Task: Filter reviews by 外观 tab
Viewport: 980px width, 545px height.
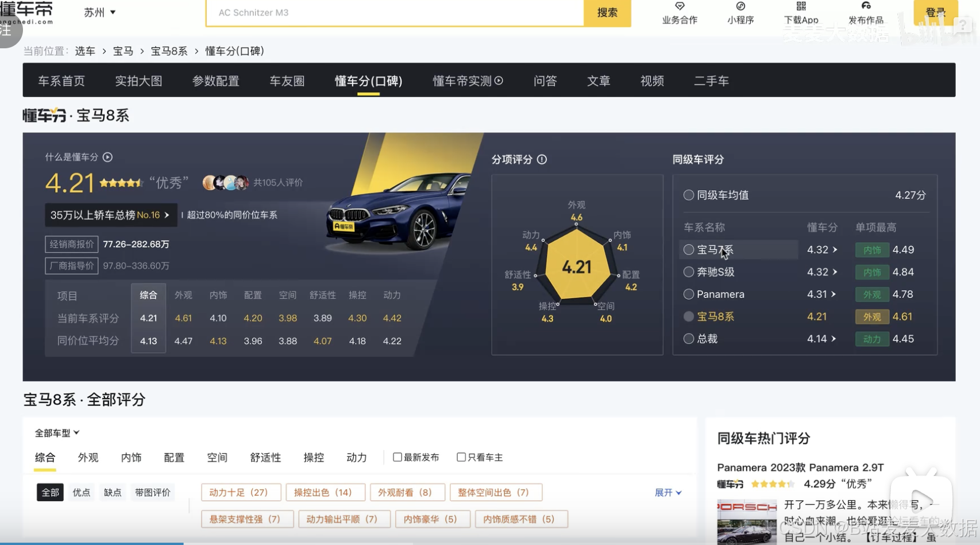Action: click(88, 458)
